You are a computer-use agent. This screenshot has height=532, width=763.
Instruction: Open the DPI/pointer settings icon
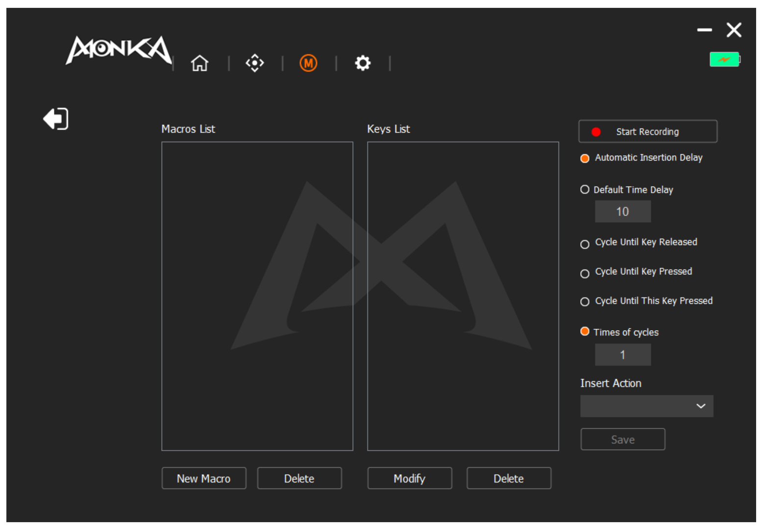254,63
